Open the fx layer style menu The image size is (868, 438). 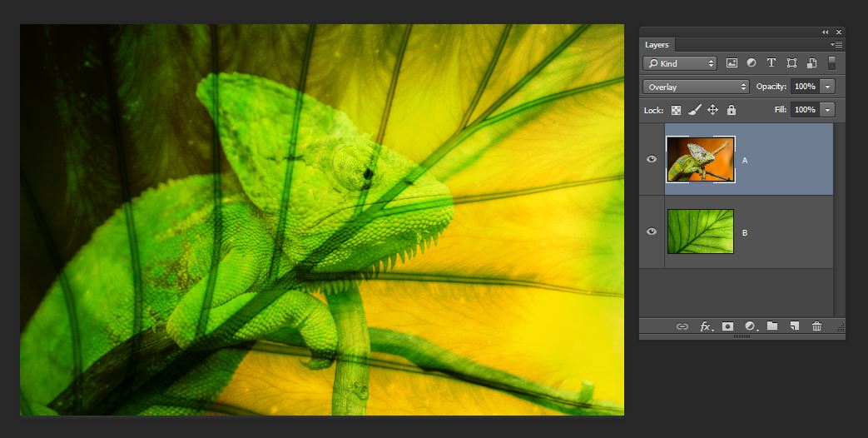[x=707, y=326]
